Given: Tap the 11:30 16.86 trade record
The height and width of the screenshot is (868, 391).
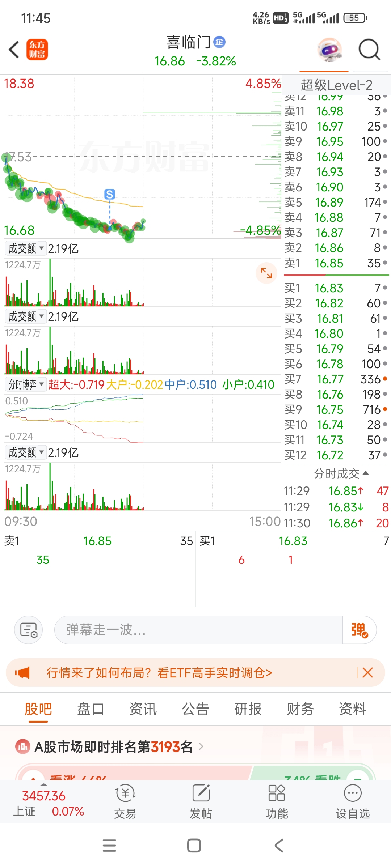Looking at the screenshot, I should (x=336, y=523).
